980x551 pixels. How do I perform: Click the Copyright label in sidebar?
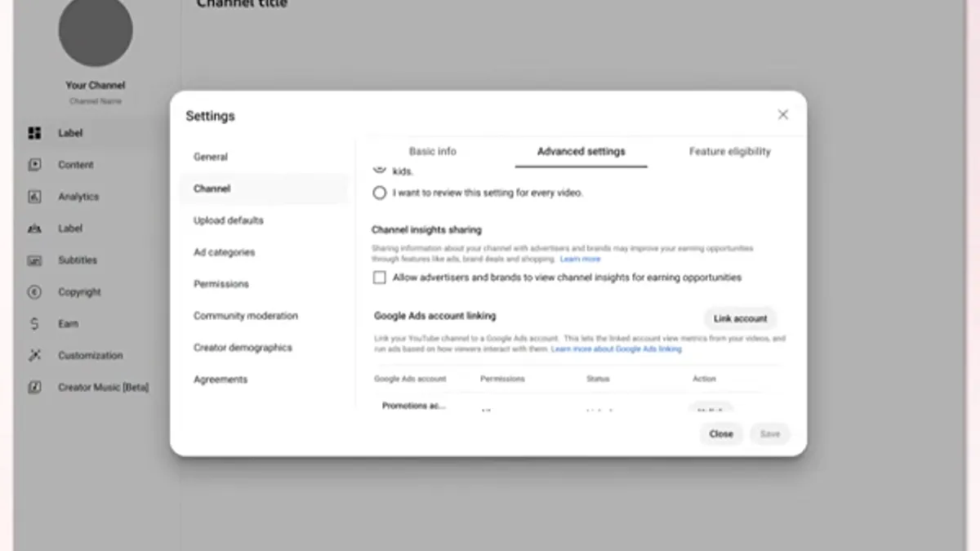point(79,292)
